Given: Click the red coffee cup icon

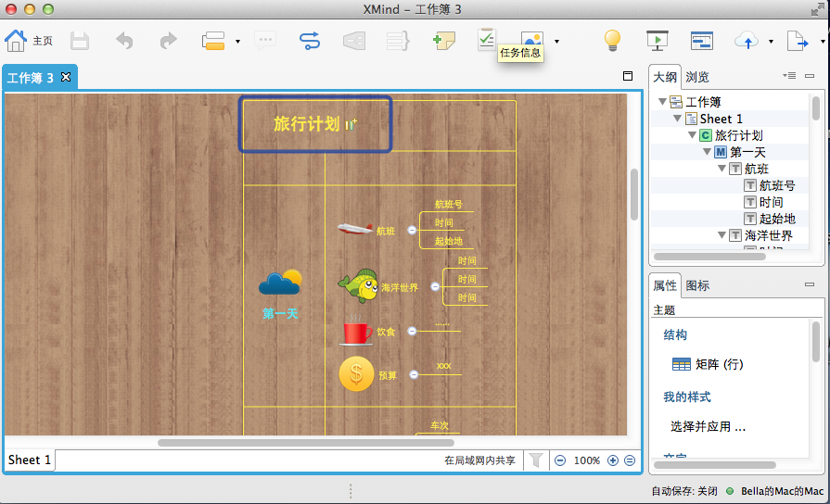Looking at the screenshot, I should click(356, 331).
